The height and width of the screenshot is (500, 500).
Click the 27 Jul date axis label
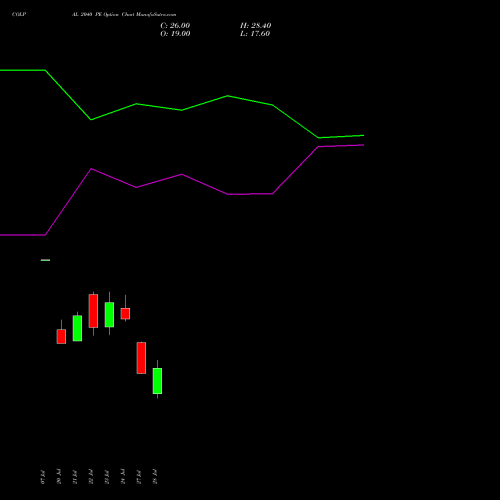tap(139, 477)
